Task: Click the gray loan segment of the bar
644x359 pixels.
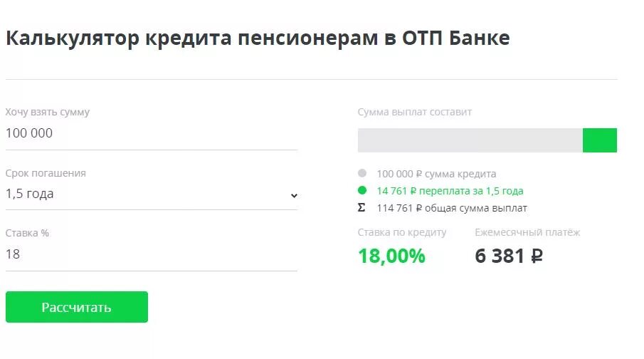Action: pyautogui.click(x=470, y=140)
